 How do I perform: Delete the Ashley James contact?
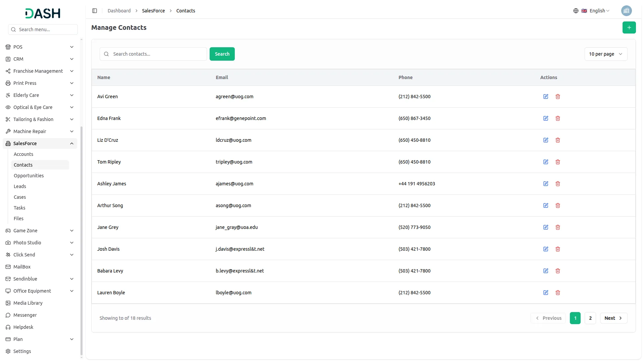(x=558, y=184)
